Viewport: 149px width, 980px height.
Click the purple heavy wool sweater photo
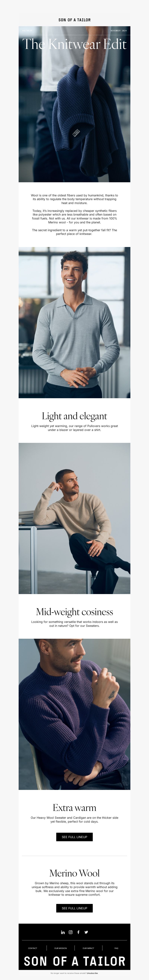(75, 714)
